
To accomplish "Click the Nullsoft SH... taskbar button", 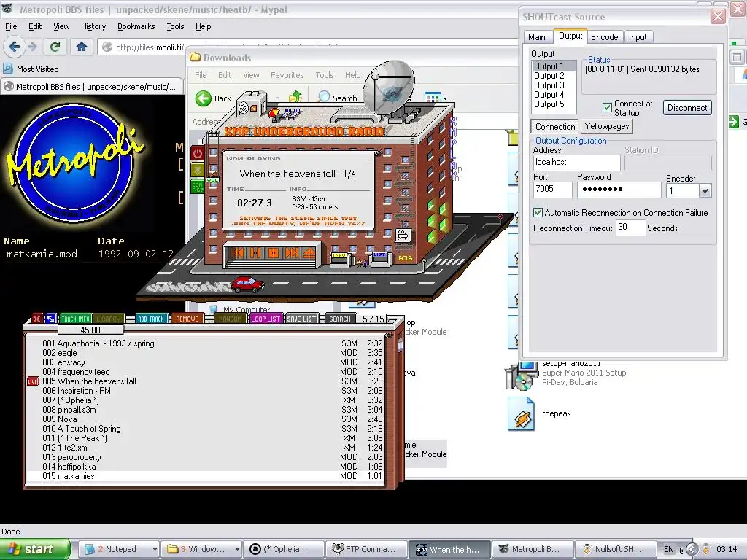I will 614,549.
